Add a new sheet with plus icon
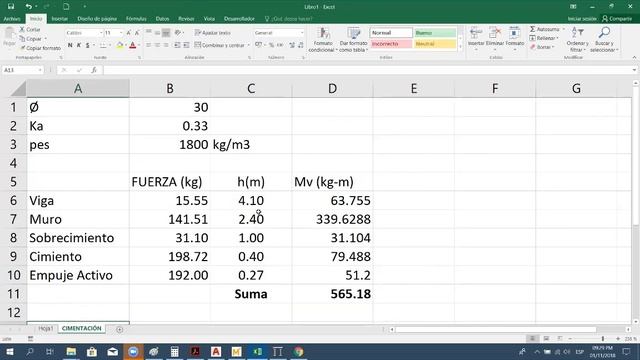Image resolution: width=640 pixels, height=360 pixels. click(x=119, y=329)
